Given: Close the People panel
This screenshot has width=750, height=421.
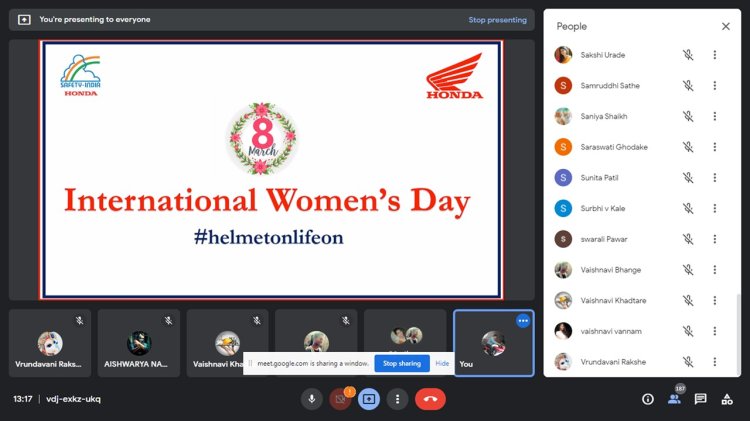Looking at the screenshot, I should pyautogui.click(x=726, y=26).
